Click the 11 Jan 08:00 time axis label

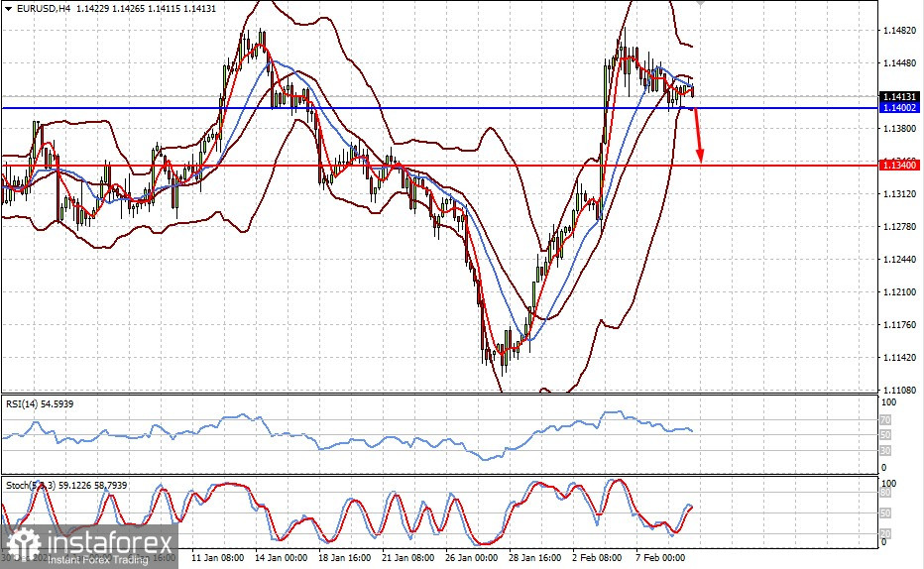[218, 558]
